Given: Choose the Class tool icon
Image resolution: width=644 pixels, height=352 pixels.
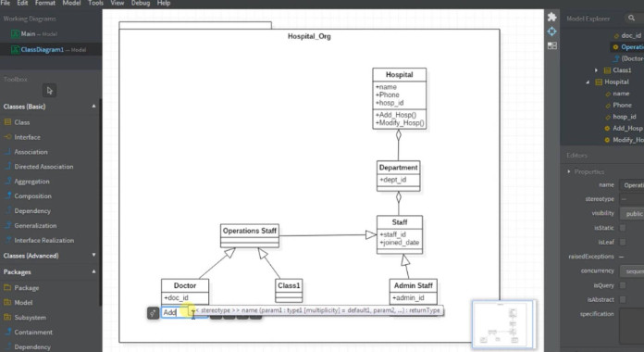Looking at the screenshot, I should 7,122.
